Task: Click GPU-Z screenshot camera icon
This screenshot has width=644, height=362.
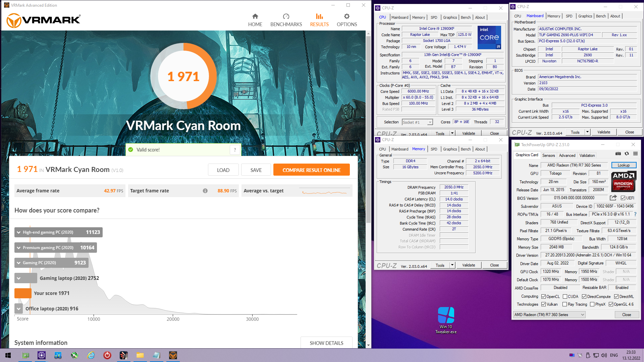Action: [x=618, y=154]
